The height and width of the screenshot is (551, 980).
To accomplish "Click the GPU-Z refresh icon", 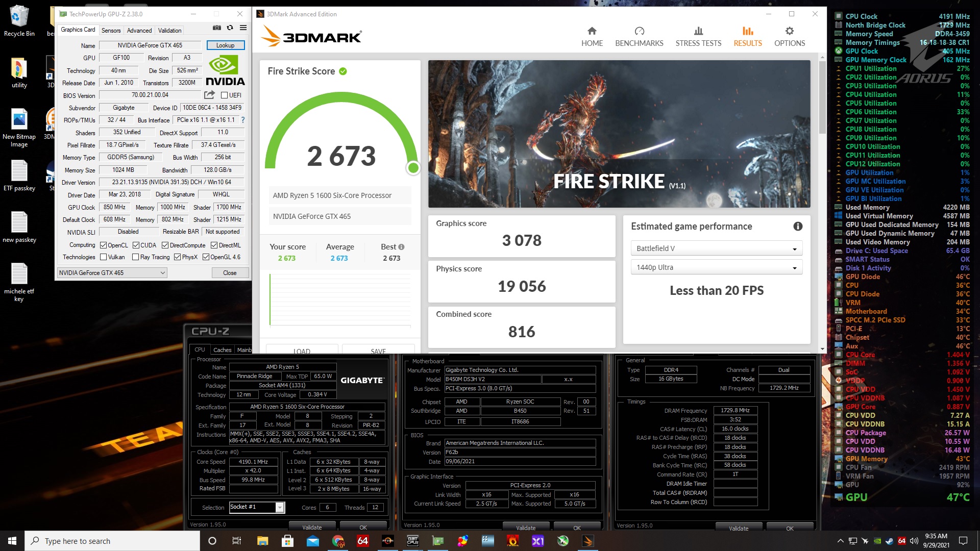I will tap(230, 28).
